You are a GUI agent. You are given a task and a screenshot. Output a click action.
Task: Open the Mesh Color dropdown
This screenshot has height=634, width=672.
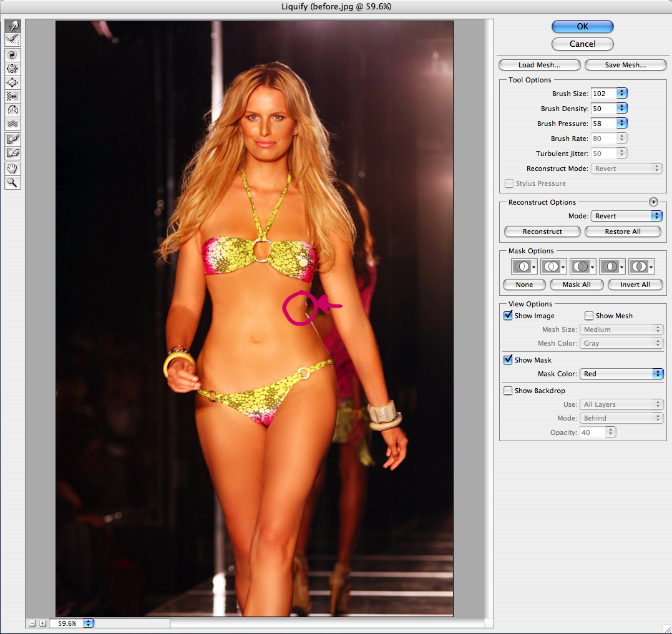coord(621,343)
